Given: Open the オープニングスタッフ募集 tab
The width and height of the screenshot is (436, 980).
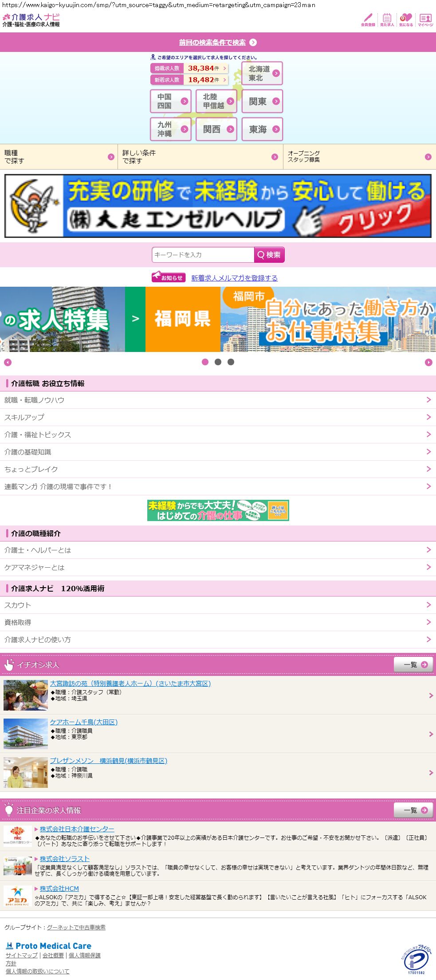Looking at the screenshot, I should 360,157.
